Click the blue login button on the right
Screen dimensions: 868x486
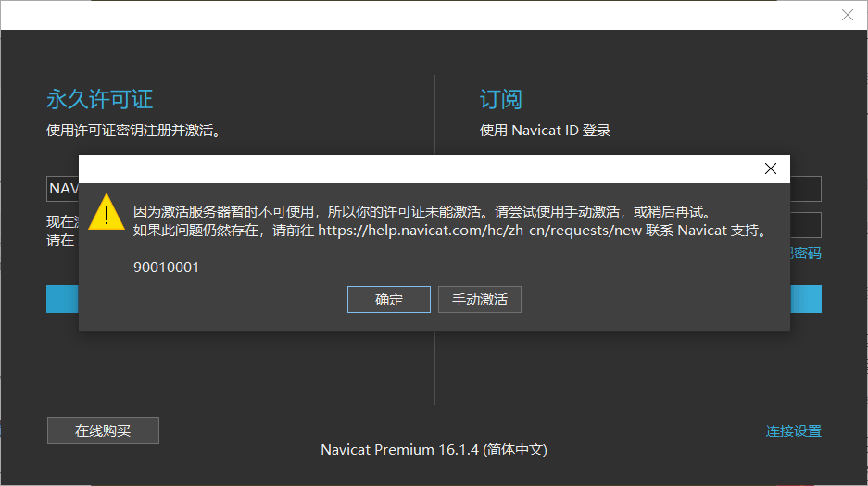coord(805,299)
